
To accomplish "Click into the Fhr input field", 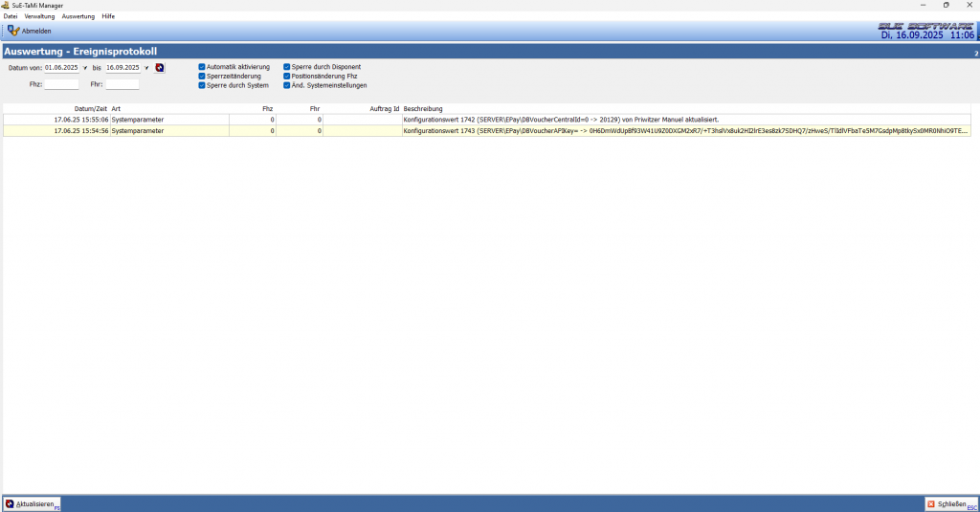I will coord(122,84).
